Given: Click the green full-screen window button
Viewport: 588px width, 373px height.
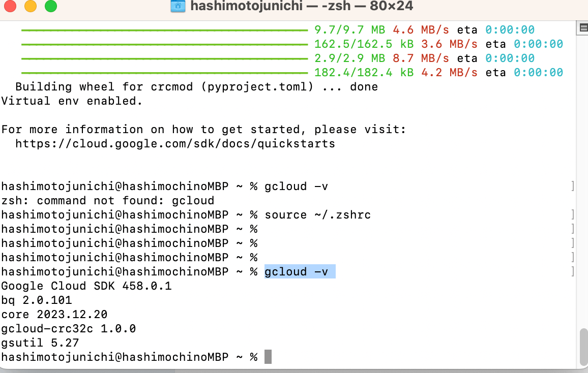Looking at the screenshot, I should [x=51, y=6].
